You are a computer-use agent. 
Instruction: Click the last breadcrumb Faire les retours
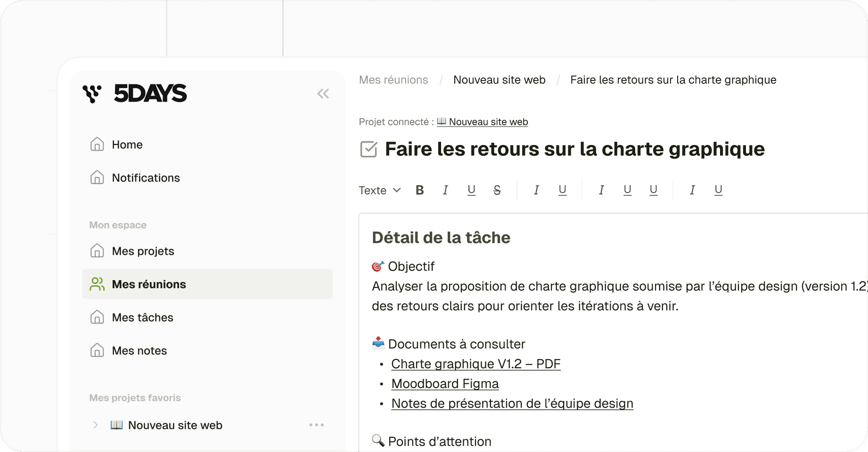tap(673, 80)
